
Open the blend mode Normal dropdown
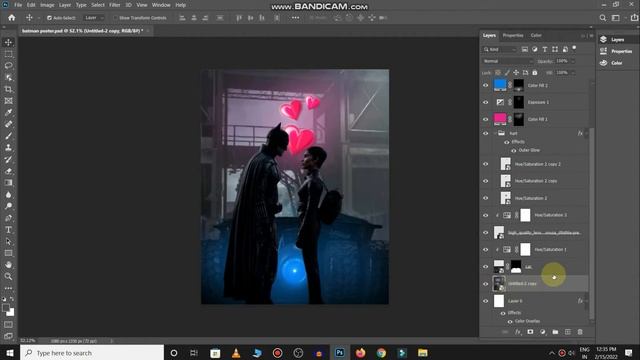coord(507,61)
